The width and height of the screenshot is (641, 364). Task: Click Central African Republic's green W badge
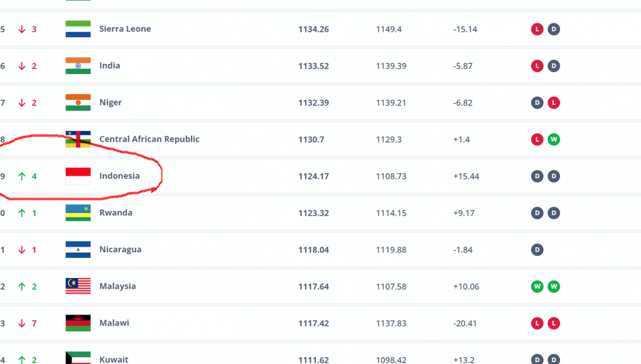[553, 139]
